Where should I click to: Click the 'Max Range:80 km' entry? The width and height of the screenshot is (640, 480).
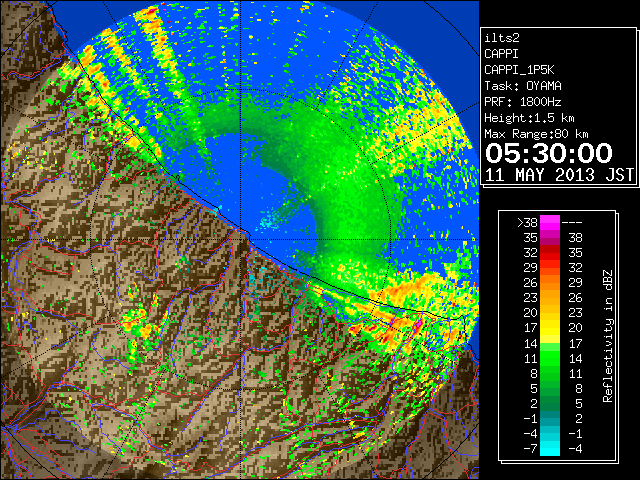(536, 134)
